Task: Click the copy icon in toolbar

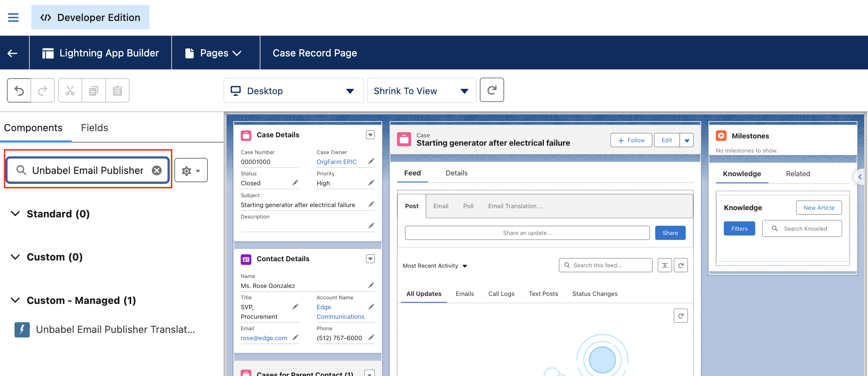Action: (94, 90)
